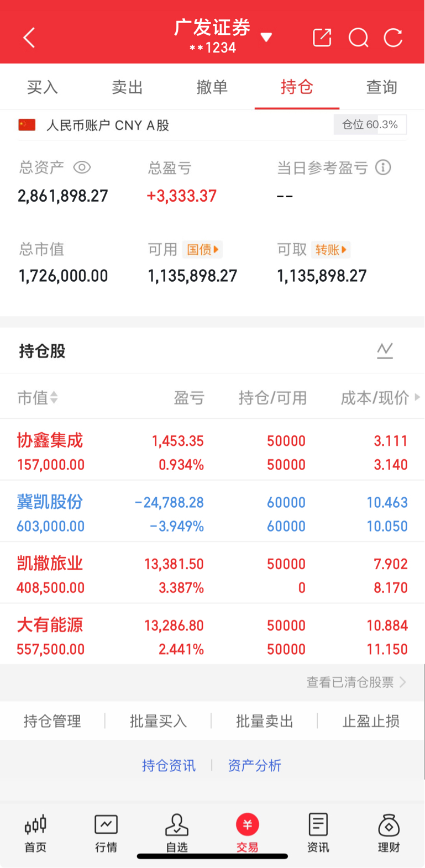Go to 资讯 in the bottom bar
The width and height of the screenshot is (425, 868).
(x=318, y=833)
